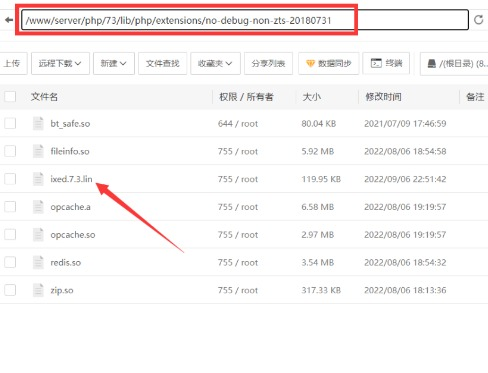
Task: Sort by the 修改时间 column header
Action: [x=383, y=97]
